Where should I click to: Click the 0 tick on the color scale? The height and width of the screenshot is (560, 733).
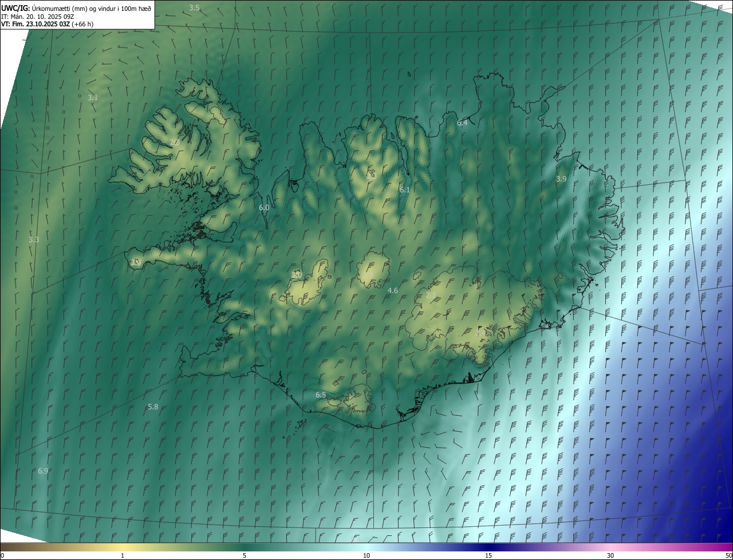(x=2, y=555)
